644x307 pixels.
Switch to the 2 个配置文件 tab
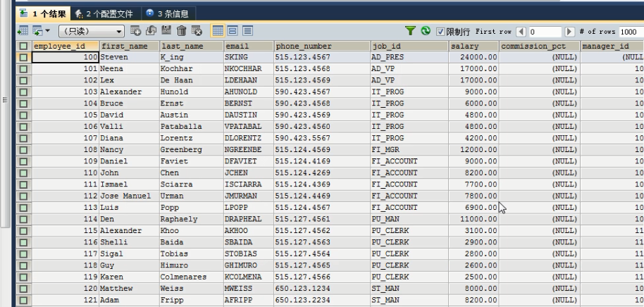(x=105, y=13)
